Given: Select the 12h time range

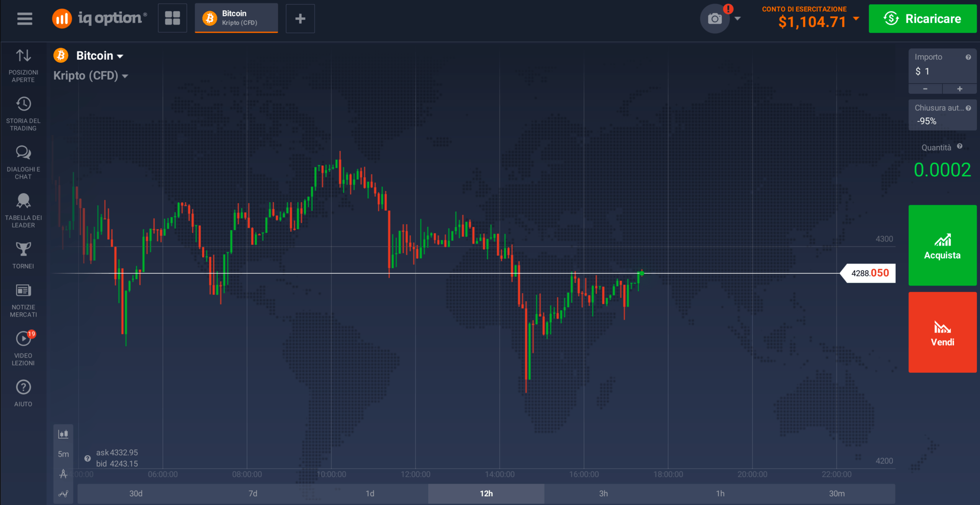Looking at the screenshot, I should [x=486, y=494].
